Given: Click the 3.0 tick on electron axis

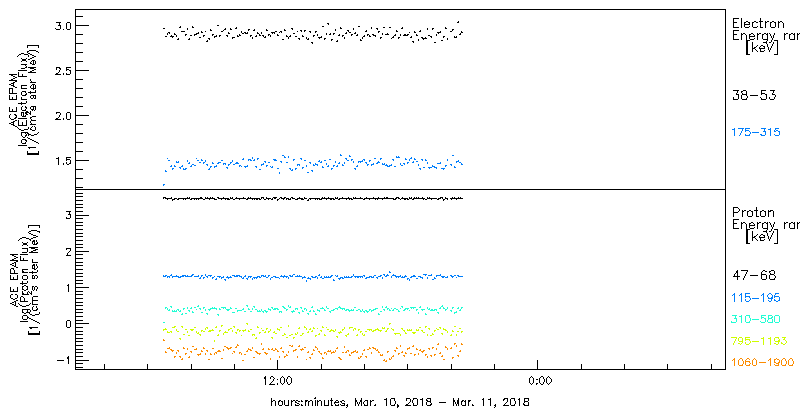Looking at the screenshot, I should (x=62, y=25).
